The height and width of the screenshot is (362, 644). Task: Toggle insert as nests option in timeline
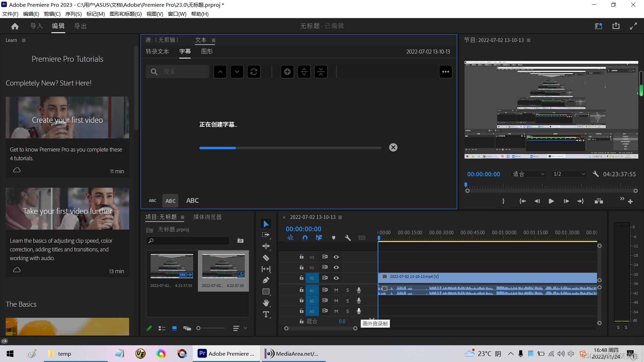pos(290,238)
